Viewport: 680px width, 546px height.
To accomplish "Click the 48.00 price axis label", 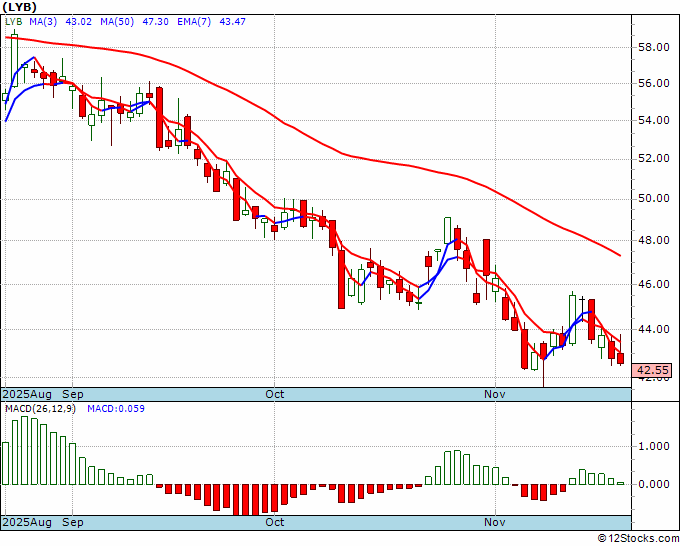I will pyautogui.click(x=654, y=240).
